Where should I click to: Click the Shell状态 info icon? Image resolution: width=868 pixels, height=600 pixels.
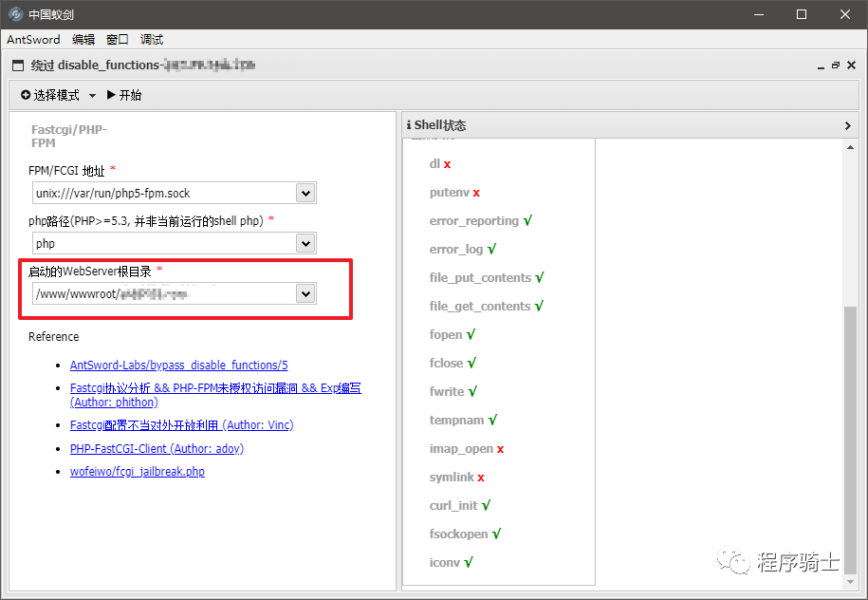coord(409,125)
